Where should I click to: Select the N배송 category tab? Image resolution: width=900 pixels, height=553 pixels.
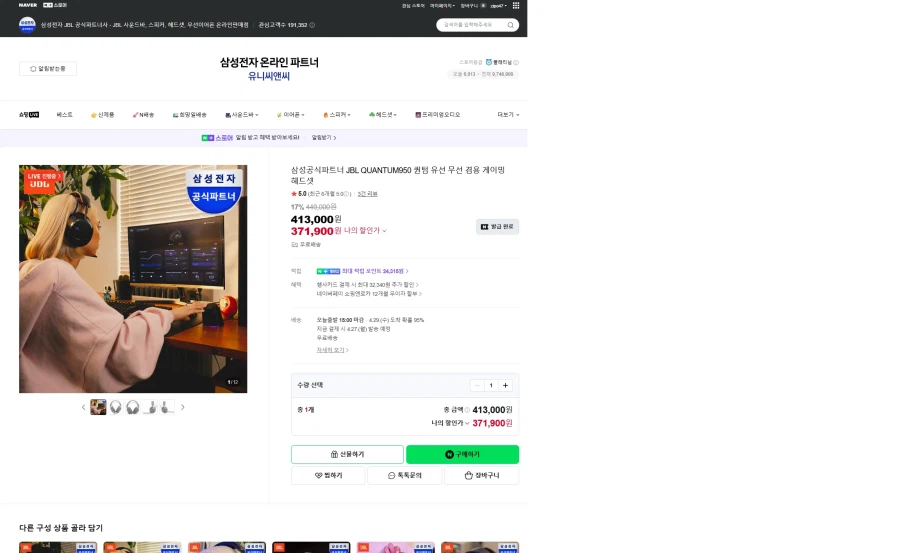tap(143, 115)
